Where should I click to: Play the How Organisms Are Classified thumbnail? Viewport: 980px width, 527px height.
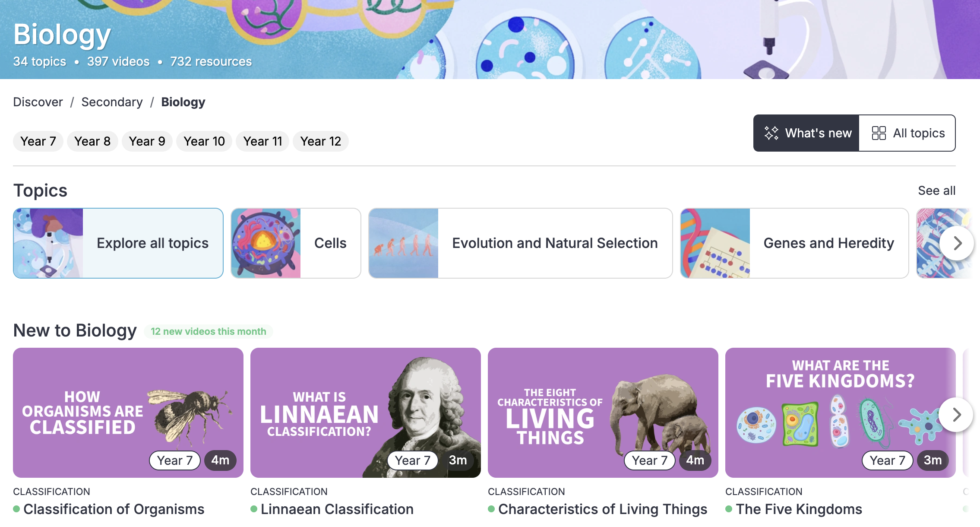tap(128, 413)
